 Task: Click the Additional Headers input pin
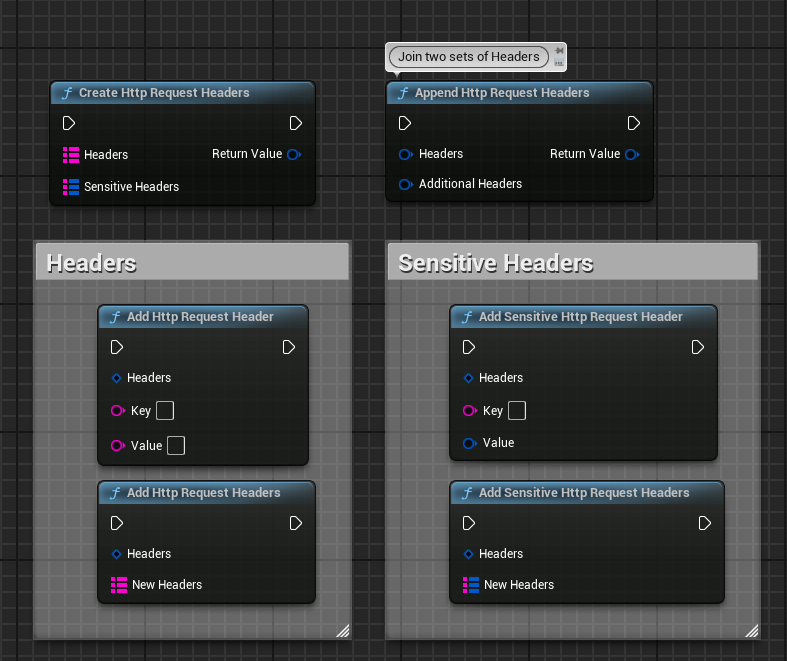point(406,184)
